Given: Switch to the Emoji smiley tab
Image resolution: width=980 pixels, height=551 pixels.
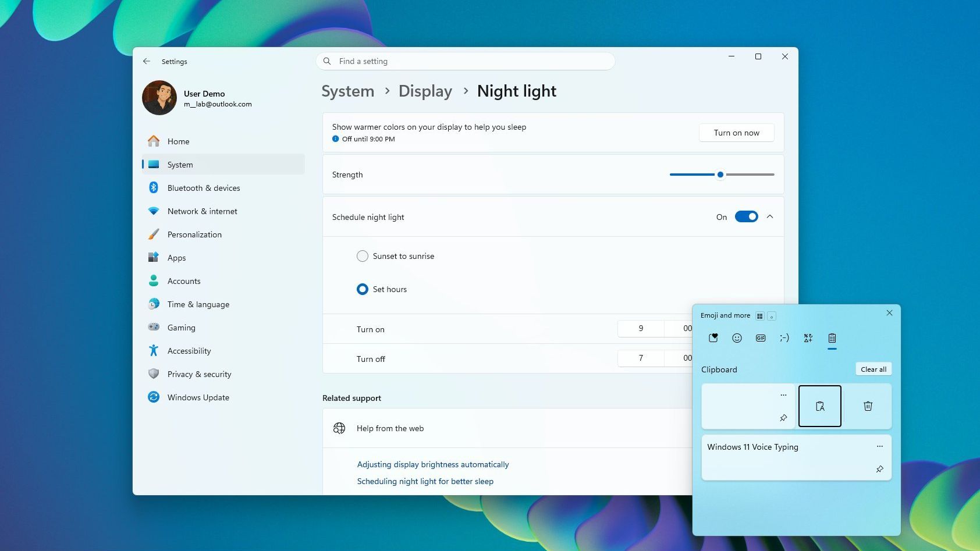Looking at the screenshot, I should (x=737, y=338).
